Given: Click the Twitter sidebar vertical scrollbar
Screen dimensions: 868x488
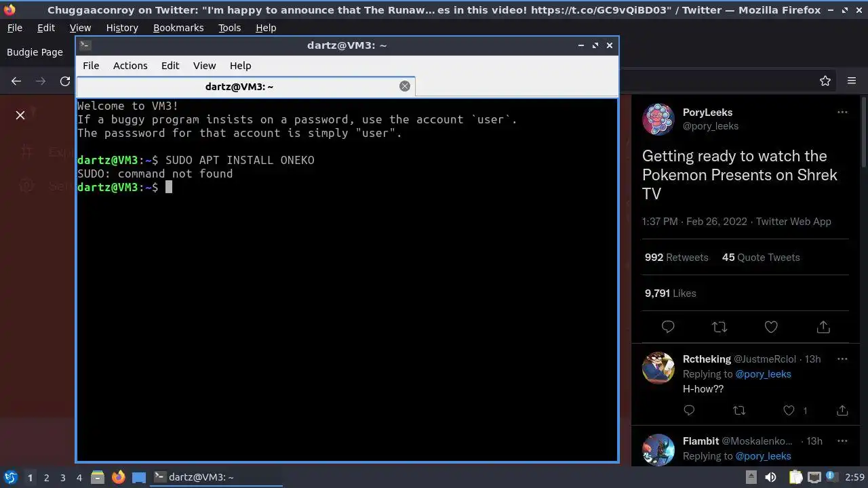Looking at the screenshot, I should point(864,132).
